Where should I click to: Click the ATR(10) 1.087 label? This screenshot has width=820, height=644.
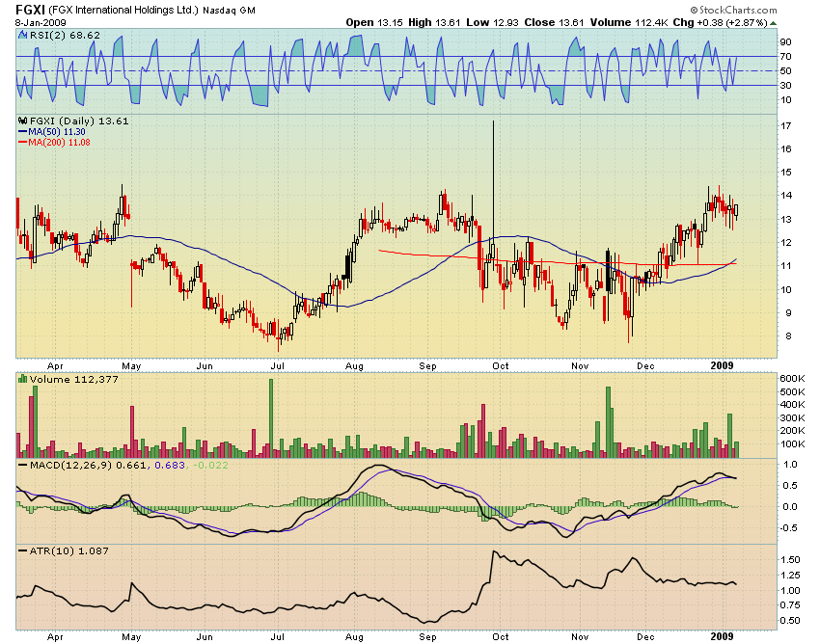(69, 550)
